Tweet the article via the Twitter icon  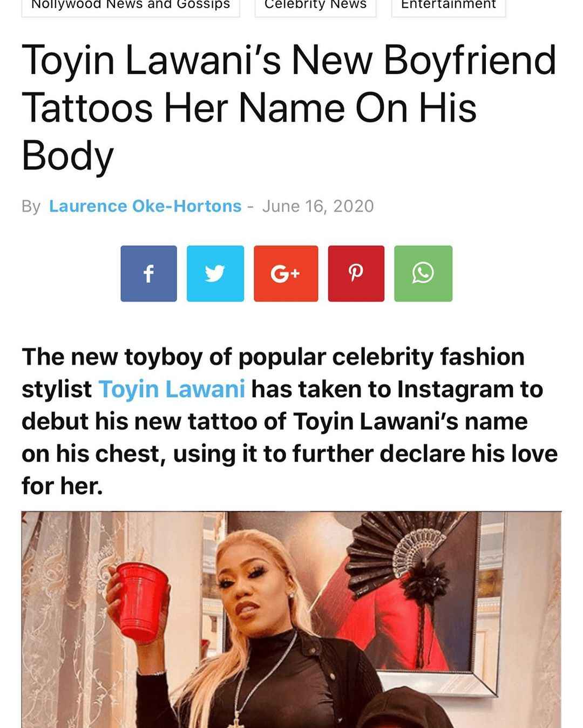pos(215,274)
